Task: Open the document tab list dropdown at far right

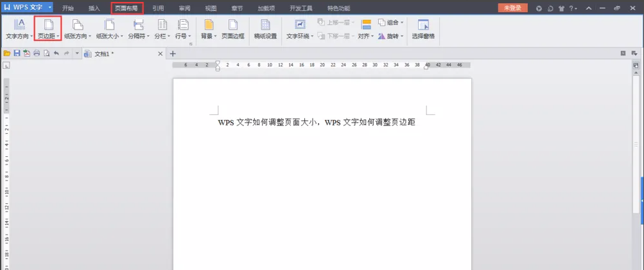Action: (x=634, y=53)
